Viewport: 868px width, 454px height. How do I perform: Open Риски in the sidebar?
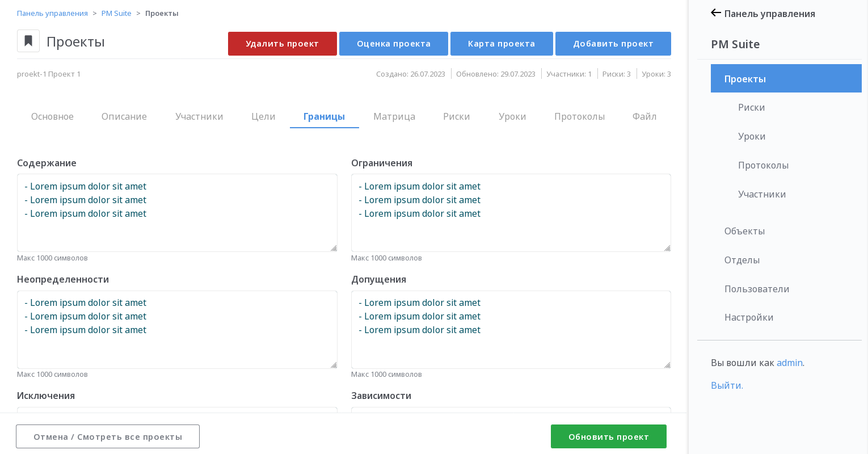(752, 107)
